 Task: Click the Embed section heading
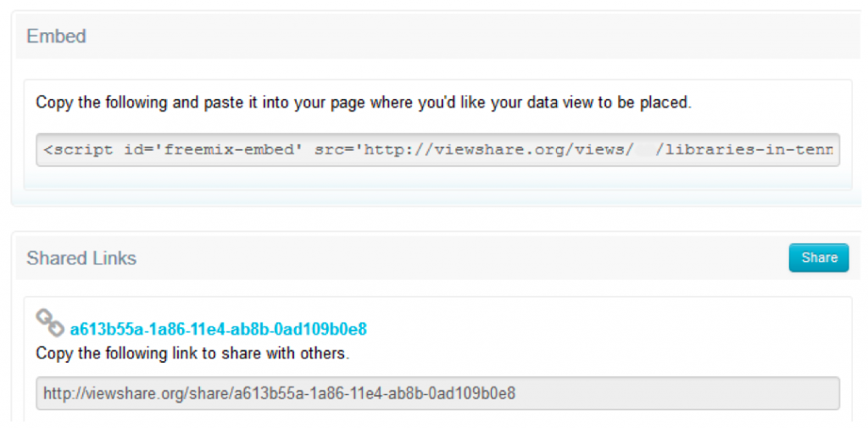56,36
